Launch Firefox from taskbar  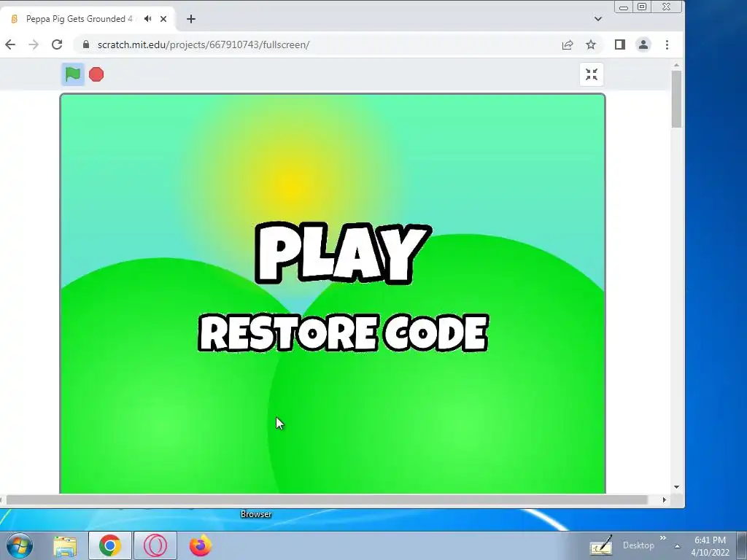click(200, 545)
